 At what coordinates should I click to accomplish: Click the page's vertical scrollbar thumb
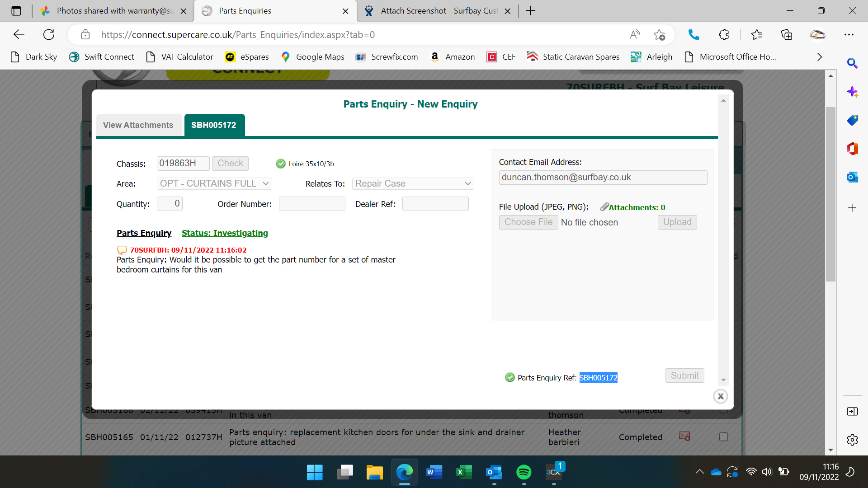click(x=830, y=194)
